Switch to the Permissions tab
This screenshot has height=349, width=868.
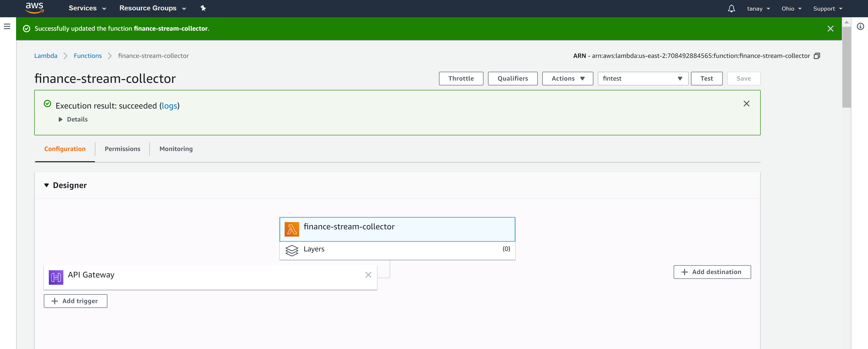(122, 149)
